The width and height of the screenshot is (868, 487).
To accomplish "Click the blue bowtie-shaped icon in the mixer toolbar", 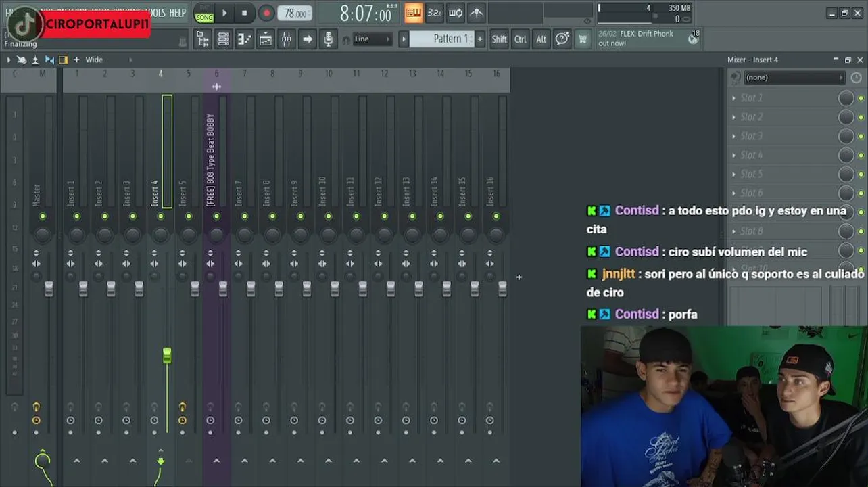I will [49, 60].
